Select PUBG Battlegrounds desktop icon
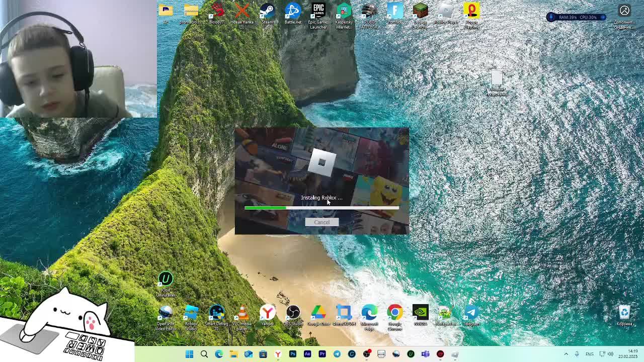The image size is (644, 362). [369, 16]
